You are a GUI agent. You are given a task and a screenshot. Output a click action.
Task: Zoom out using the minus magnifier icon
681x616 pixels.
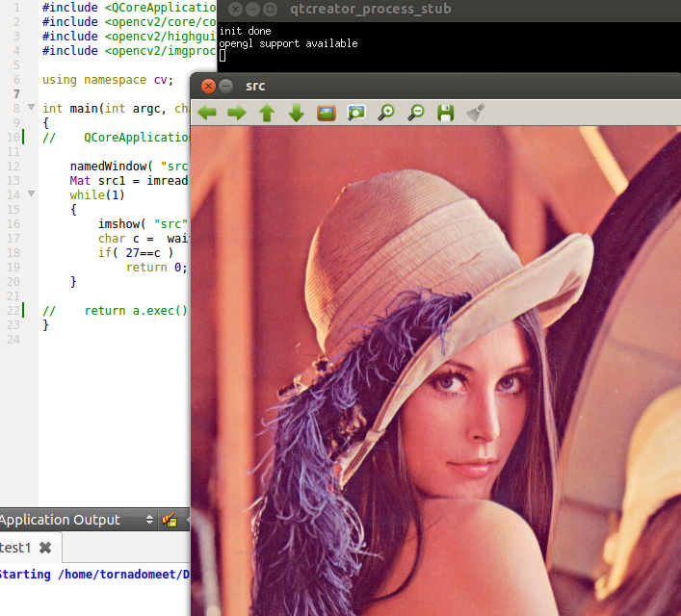coord(416,113)
